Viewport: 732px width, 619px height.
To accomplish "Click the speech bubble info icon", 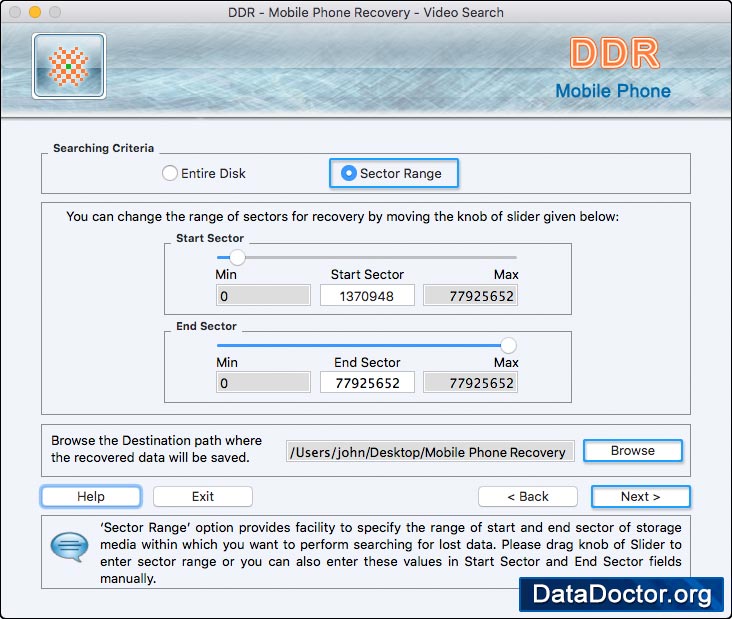I will click(x=69, y=546).
